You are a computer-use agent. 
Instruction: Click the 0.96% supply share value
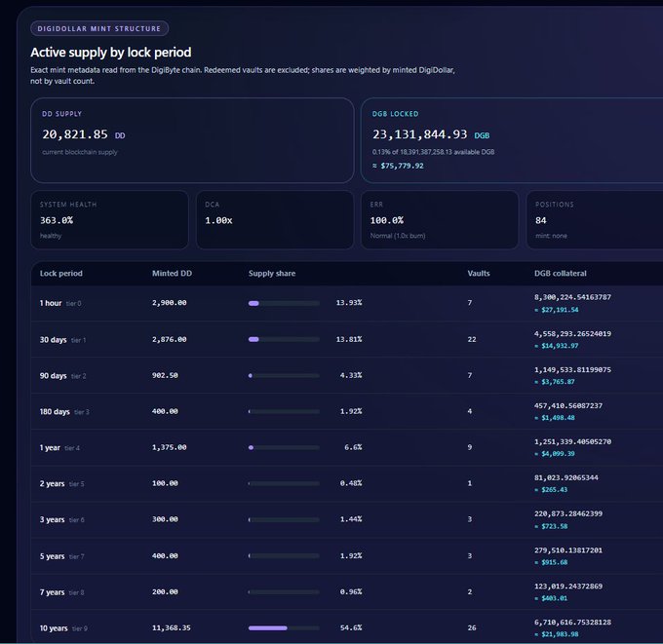351,591
